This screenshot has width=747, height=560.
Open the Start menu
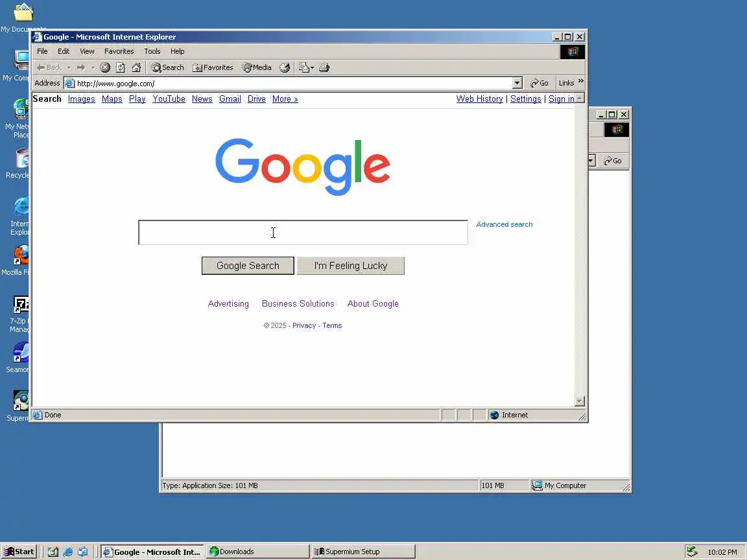pos(19,552)
